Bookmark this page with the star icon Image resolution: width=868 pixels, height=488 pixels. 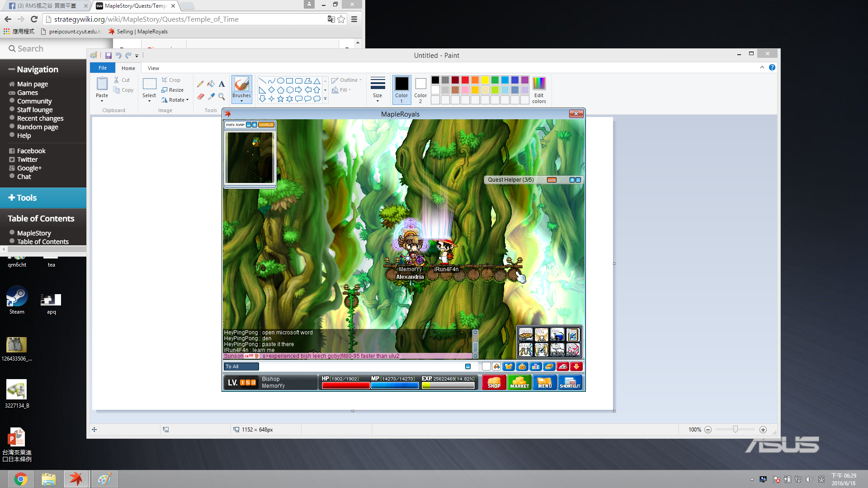341,19
